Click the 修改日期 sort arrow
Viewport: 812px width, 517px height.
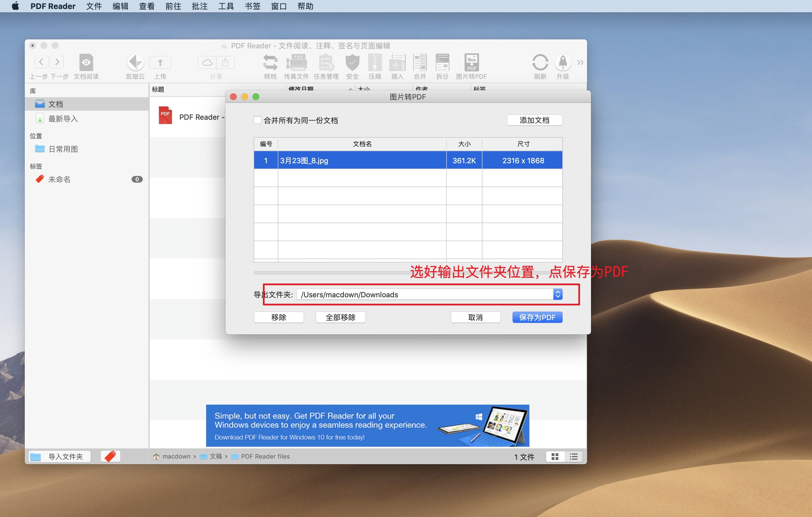pyautogui.click(x=350, y=89)
